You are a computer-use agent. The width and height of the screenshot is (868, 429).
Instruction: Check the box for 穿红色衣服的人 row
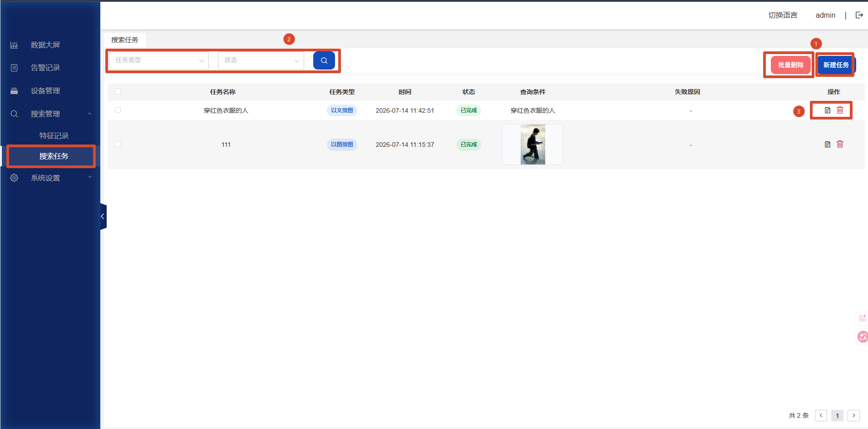(x=118, y=110)
